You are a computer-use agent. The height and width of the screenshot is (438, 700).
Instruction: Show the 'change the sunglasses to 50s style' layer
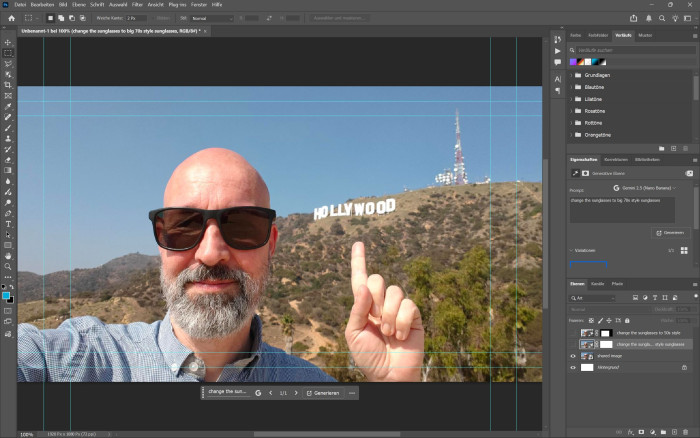(x=573, y=332)
